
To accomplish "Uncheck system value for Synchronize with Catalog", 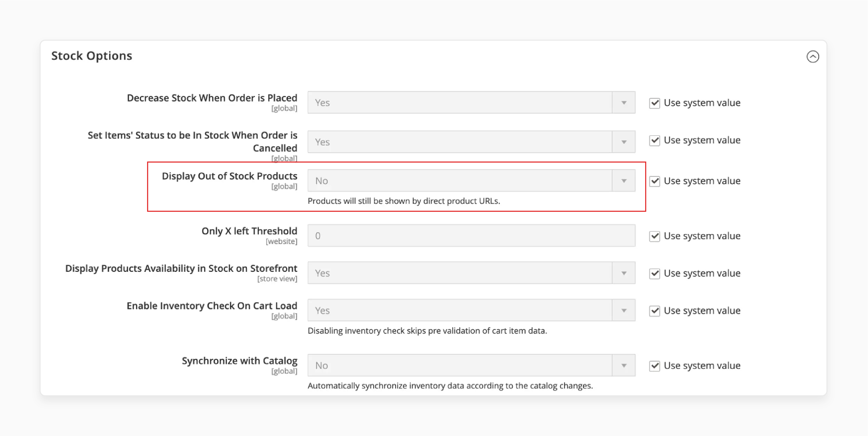I will click(654, 366).
